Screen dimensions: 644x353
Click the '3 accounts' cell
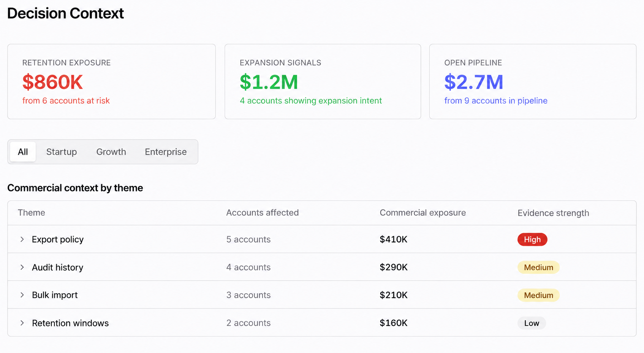tap(248, 295)
